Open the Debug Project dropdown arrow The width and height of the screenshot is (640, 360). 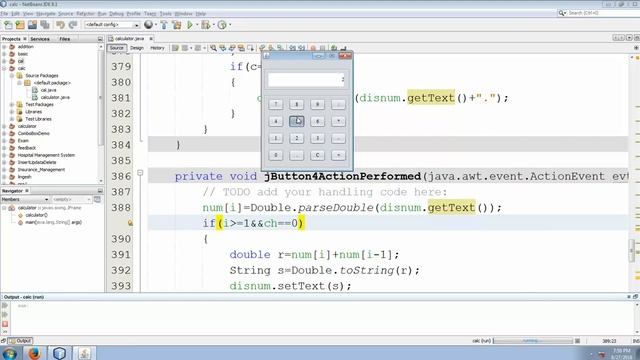coord(213,25)
